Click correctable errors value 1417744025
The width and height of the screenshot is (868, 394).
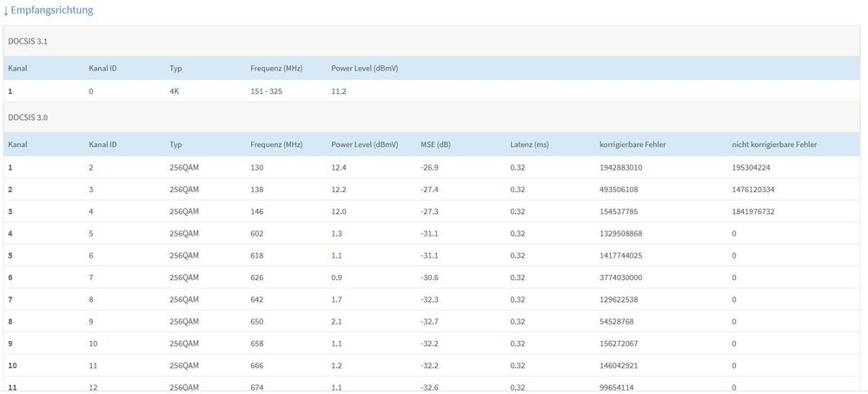(621, 256)
